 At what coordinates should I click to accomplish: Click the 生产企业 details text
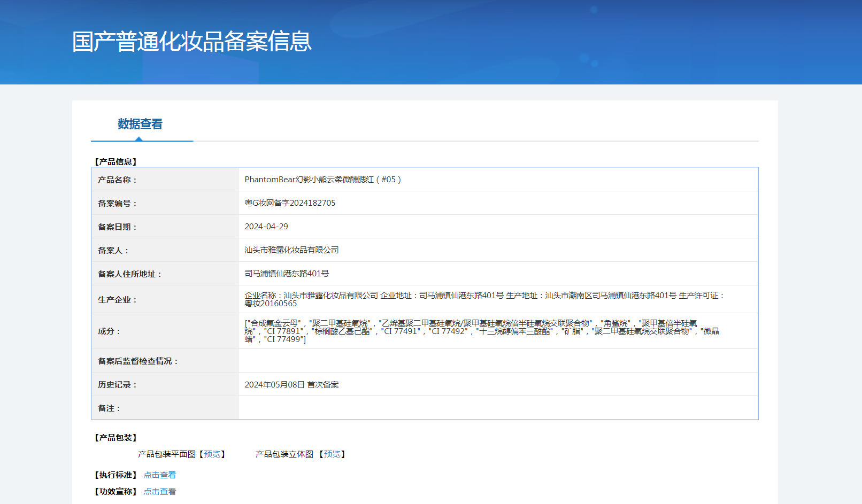[484, 299]
